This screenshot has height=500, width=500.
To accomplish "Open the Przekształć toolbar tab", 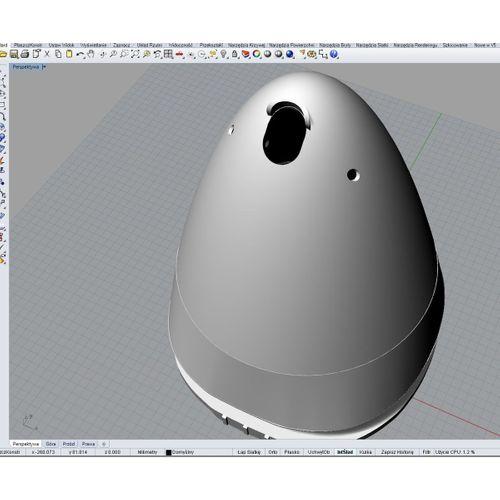I will tap(211, 45).
